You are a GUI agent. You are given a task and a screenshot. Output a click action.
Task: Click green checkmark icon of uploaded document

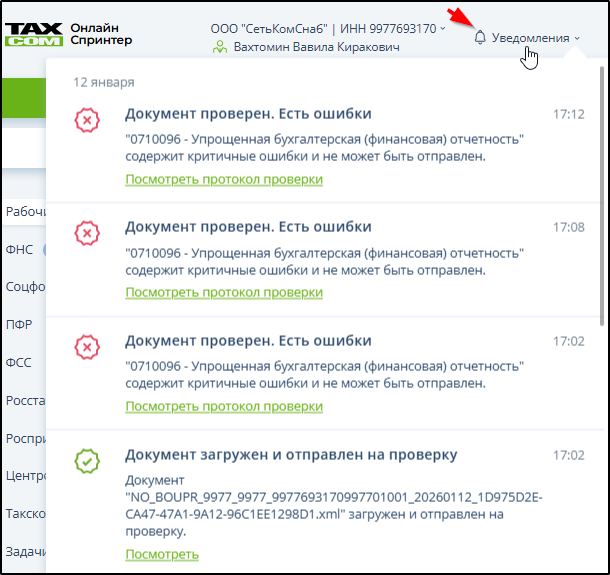pos(88,462)
